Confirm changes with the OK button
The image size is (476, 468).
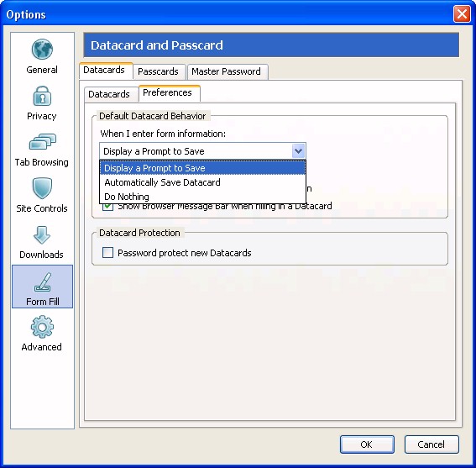point(367,444)
